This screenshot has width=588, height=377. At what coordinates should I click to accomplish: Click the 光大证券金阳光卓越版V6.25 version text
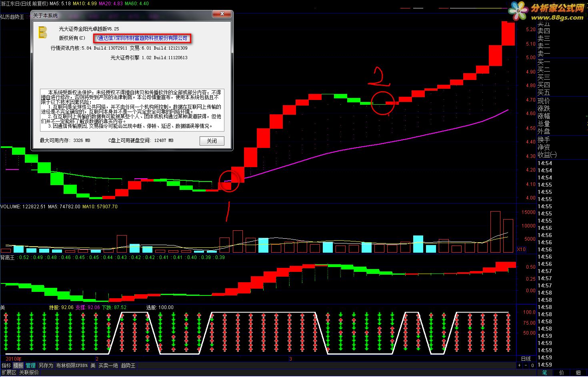[89, 29]
